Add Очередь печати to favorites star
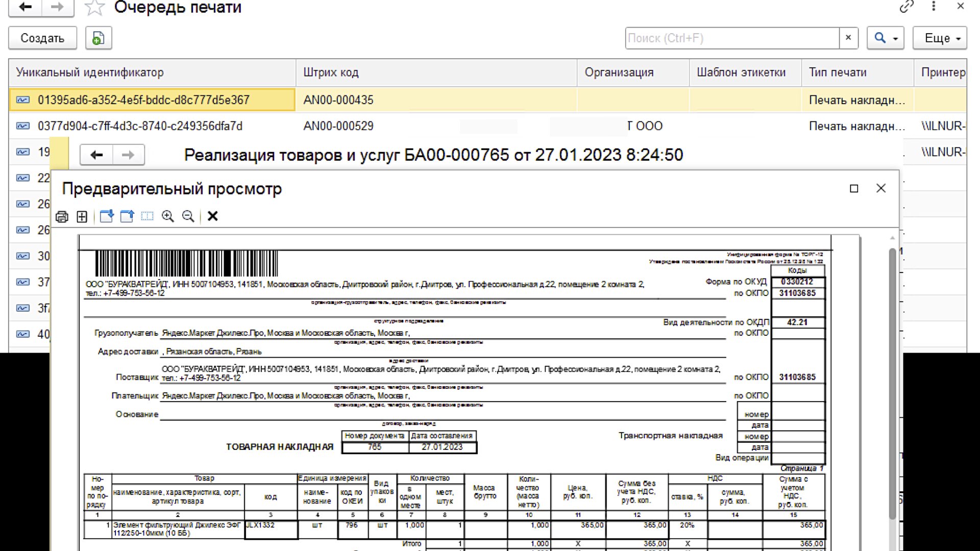This screenshot has width=980, height=551. tap(94, 7)
